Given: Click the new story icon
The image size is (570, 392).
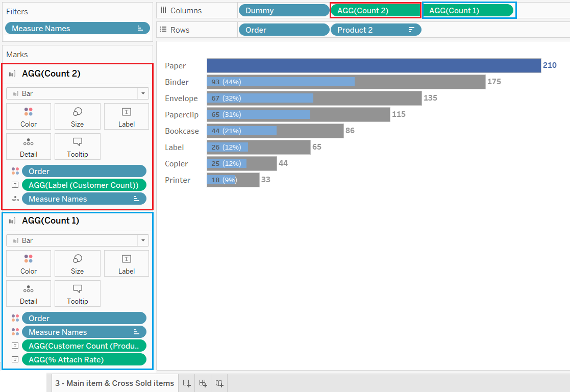Looking at the screenshot, I should click(219, 383).
